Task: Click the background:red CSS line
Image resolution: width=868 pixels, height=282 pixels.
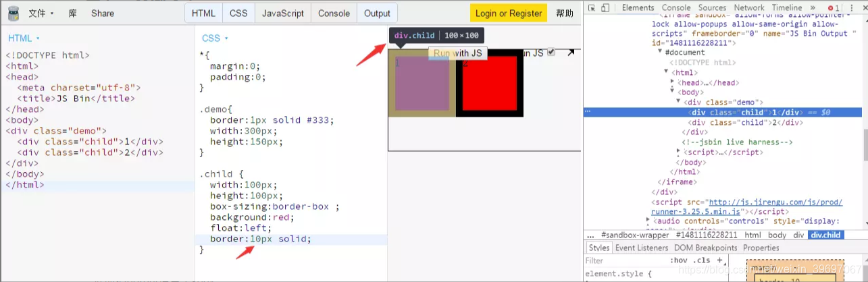Action: click(x=252, y=217)
